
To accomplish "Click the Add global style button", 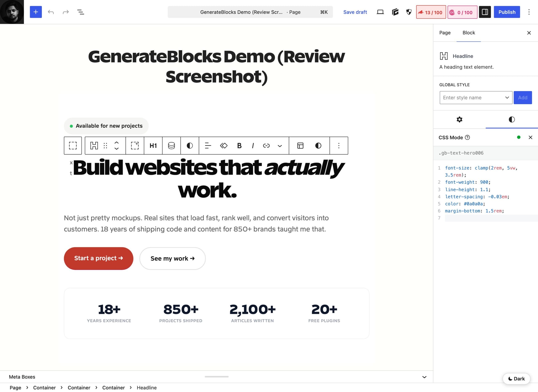I will point(523,97).
